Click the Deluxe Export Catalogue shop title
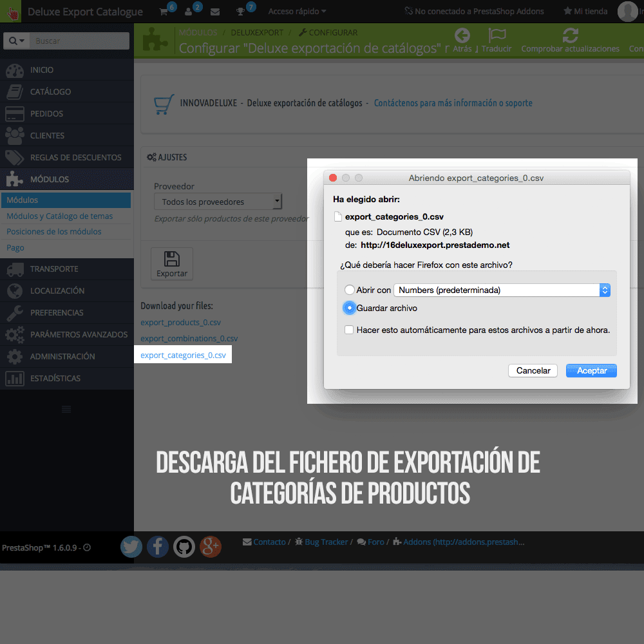This screenshot has height=644, width=644. 86,12
